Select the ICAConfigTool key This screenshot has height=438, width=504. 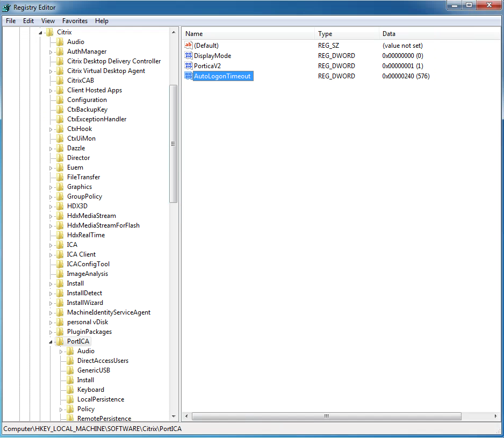[88, 264]
